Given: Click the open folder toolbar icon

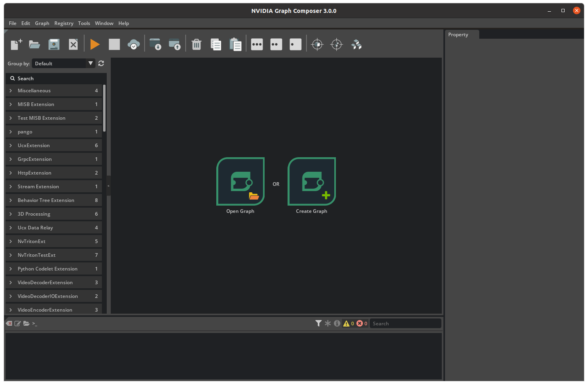Looking at the screenshot, I should click(35, 44).
